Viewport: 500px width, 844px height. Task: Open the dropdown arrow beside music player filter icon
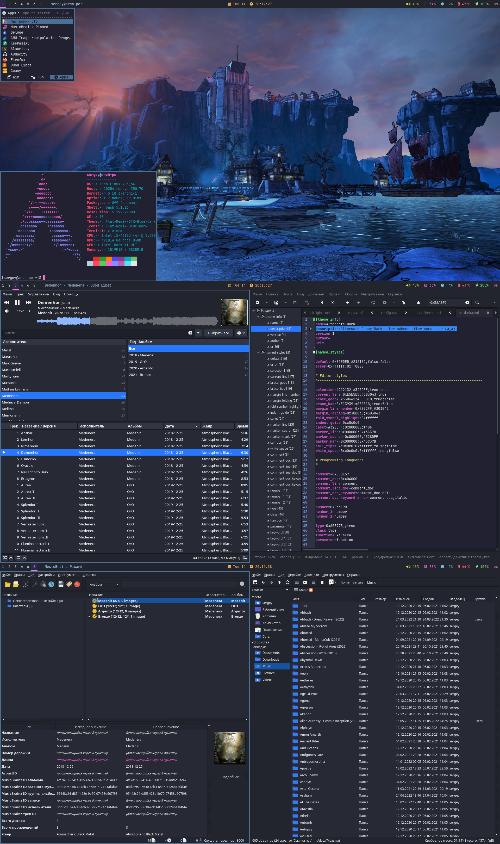tap(198, 333)
